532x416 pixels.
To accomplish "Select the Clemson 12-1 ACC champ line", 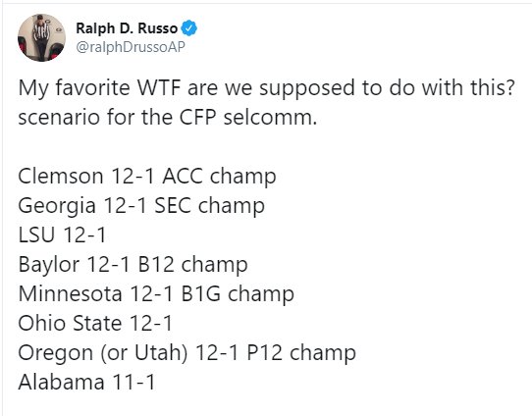I will pos(147,177).
